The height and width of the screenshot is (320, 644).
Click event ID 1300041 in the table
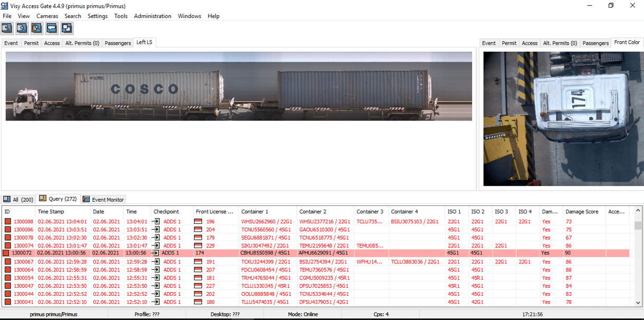click(23, 302)
